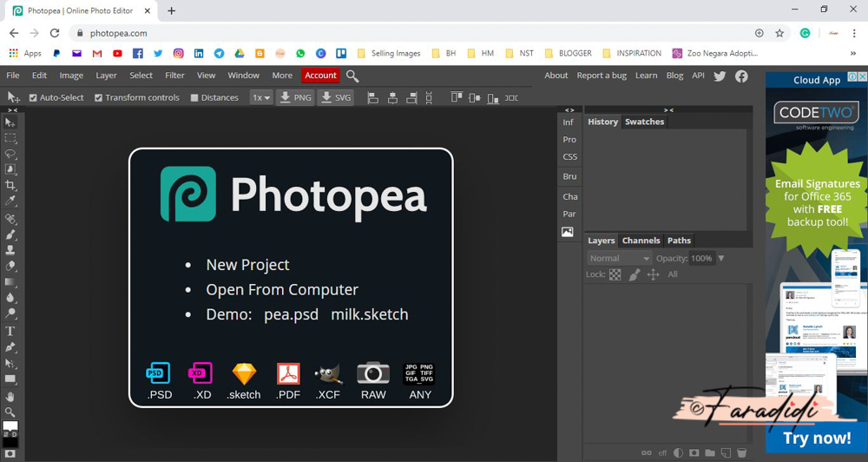
Task: Select the Blur drop tool
Action: click(10, 298)
